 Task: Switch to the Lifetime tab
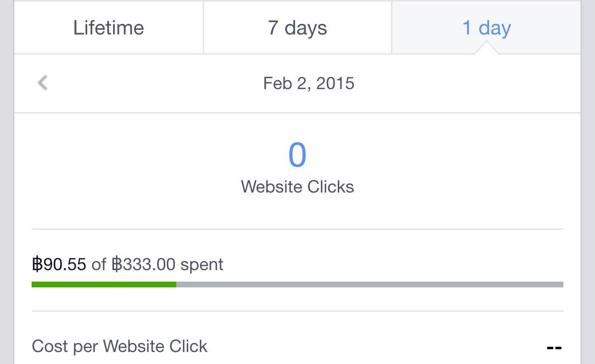click(x=109, y=28)
